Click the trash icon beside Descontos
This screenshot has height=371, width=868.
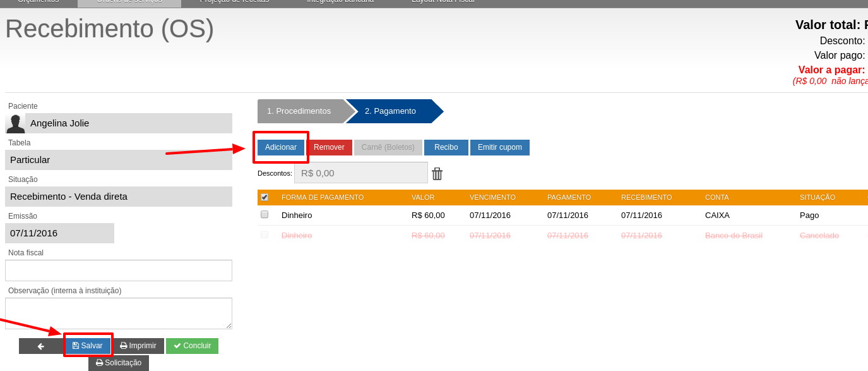point(437,173)
